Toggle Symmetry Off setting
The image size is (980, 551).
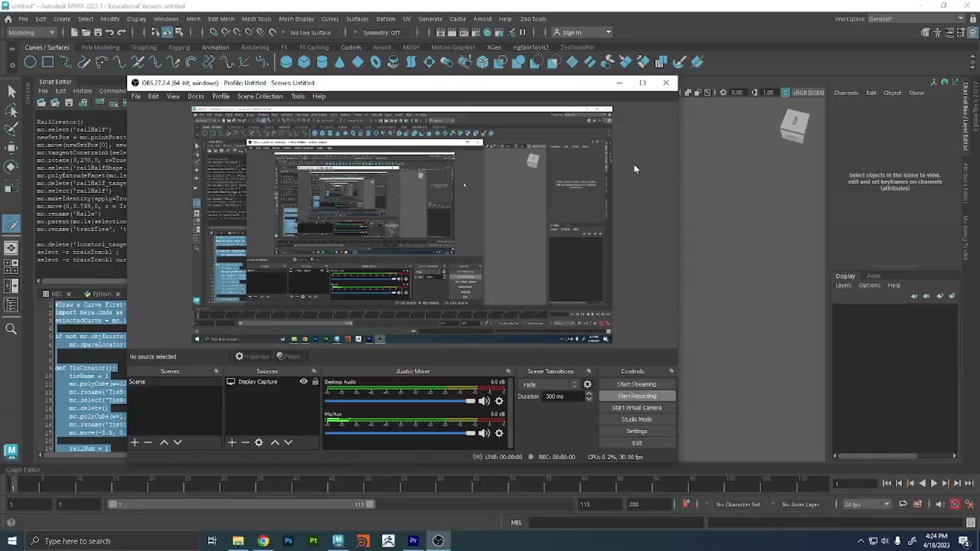[381, 33]
